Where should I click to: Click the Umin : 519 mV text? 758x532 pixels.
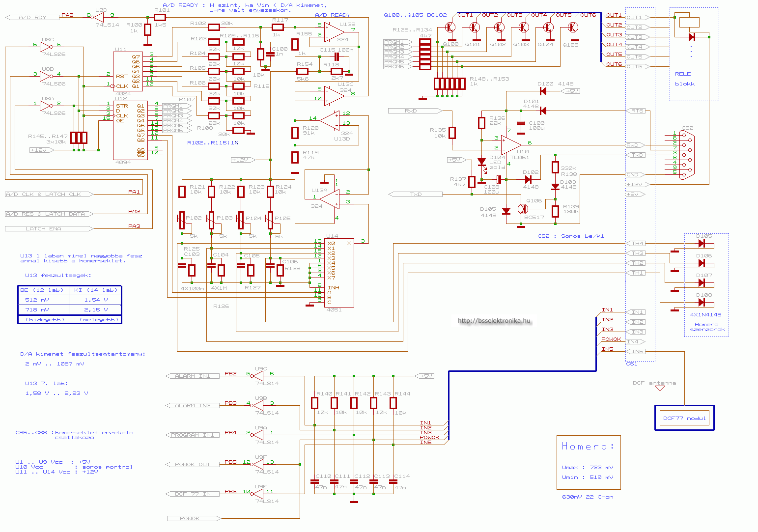click(x=588, y=477)
